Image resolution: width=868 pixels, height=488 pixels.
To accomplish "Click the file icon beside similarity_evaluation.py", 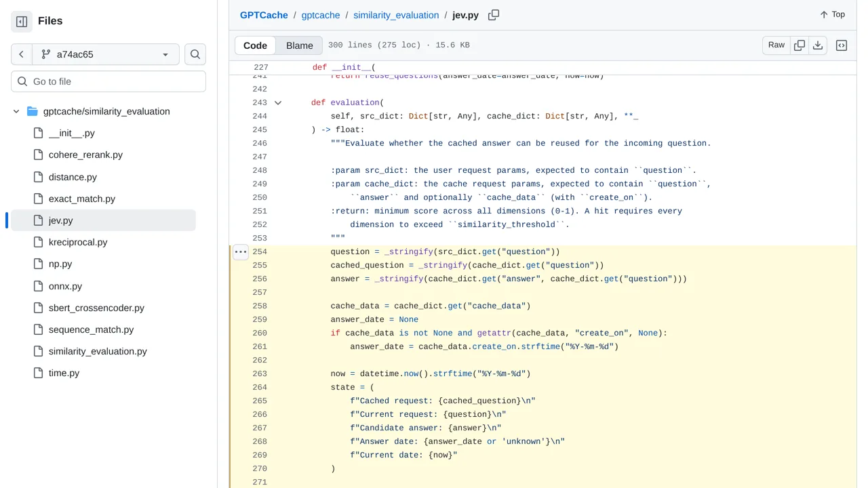I will coord(39,351).
